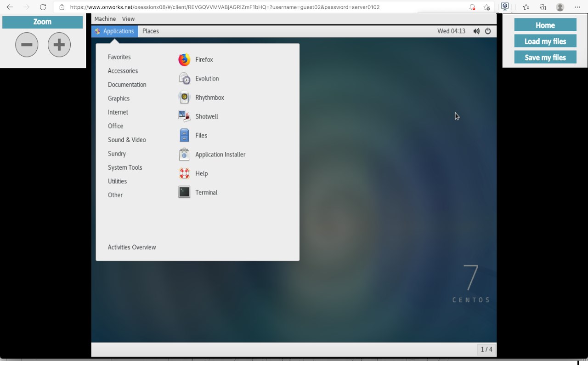Click Load my files button

click(545, 41)
